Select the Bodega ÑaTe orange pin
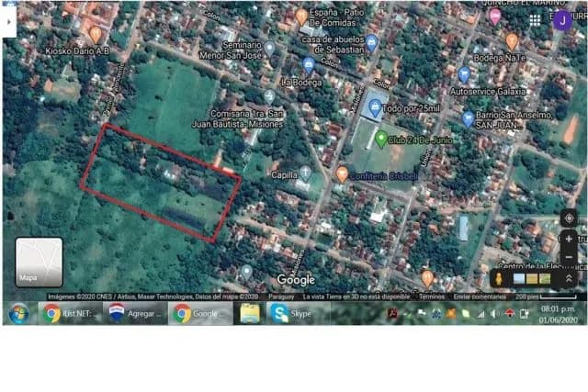 coord(512,41)
